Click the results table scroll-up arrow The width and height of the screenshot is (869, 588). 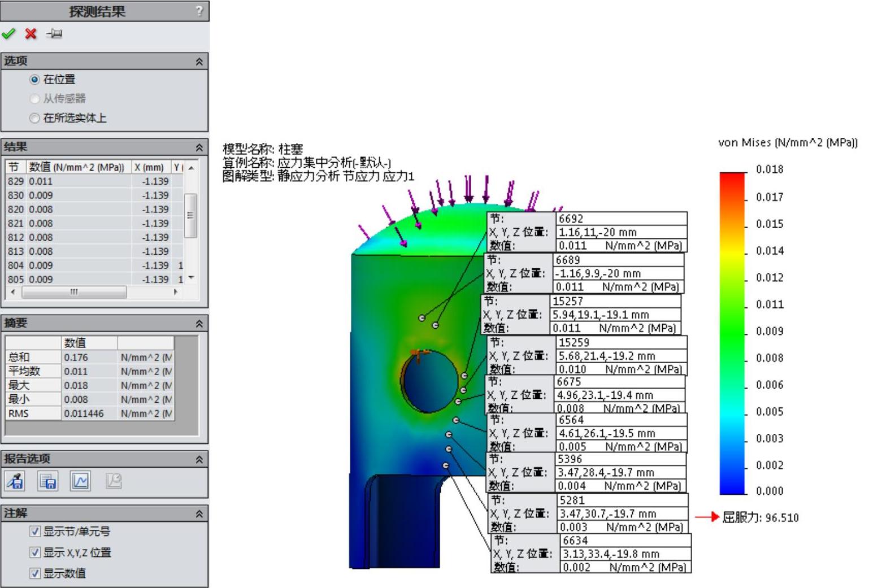point(191,168)
